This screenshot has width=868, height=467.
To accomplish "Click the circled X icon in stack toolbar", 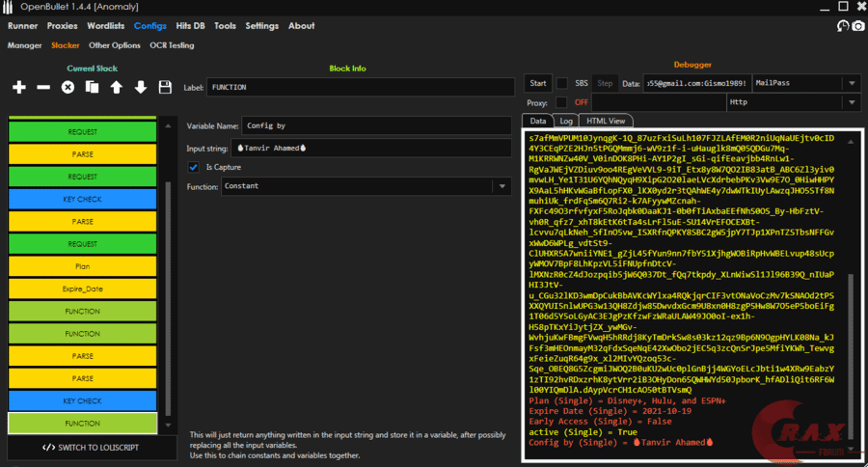I will [x=68, y=88].
